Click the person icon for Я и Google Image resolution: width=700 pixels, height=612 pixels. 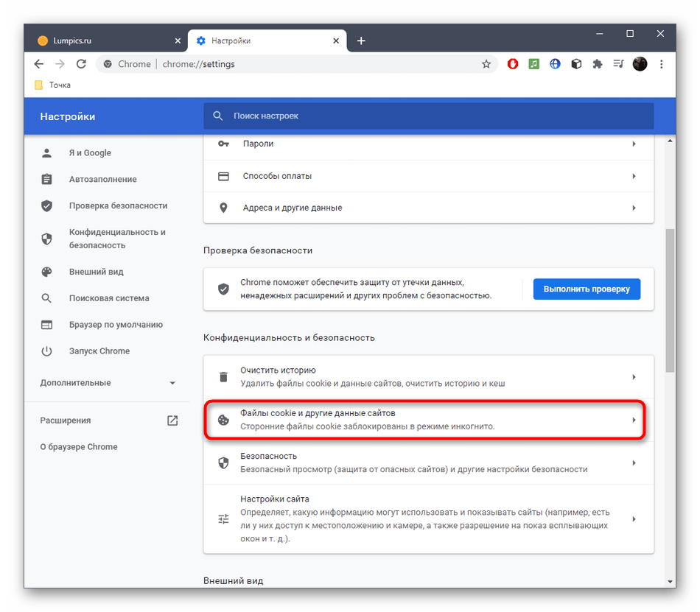(46, 153)
